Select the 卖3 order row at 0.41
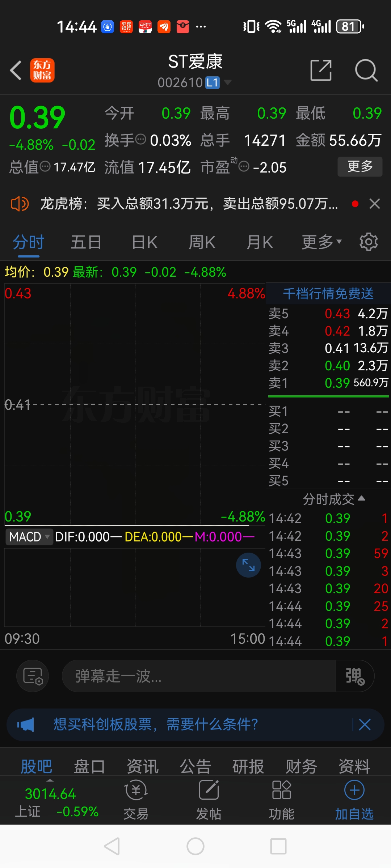Screen dimensions: 391x868 click(328, 348)
